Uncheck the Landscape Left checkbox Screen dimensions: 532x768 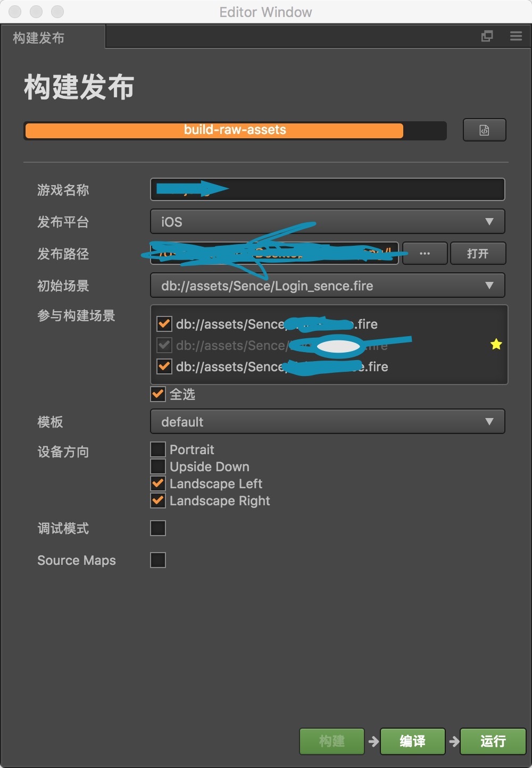pos(158,483)
